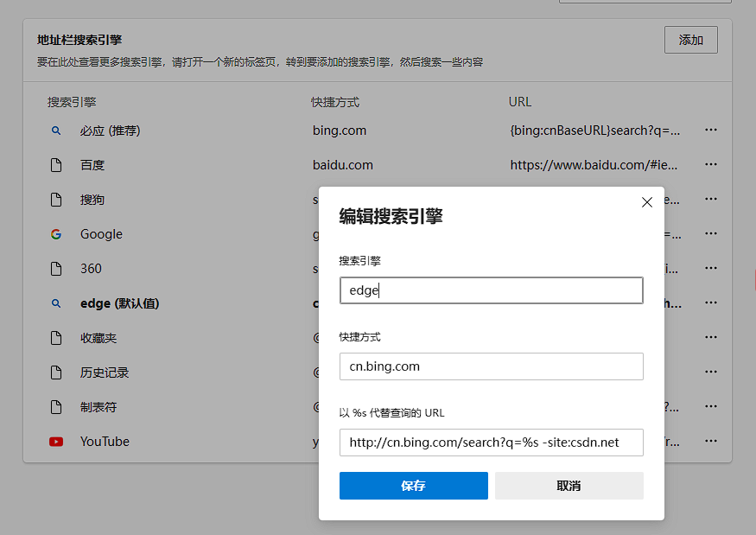Viewport: 756px width, 535px height.
Task: Open more options for 百度 row
Action: [x=711, y=164]
